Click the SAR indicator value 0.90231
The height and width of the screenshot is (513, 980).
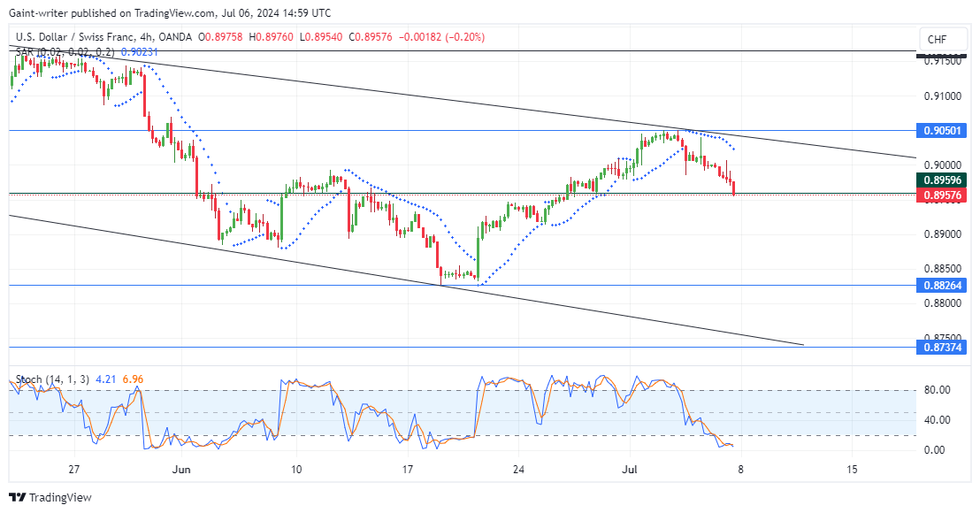(x=140, y=52)
